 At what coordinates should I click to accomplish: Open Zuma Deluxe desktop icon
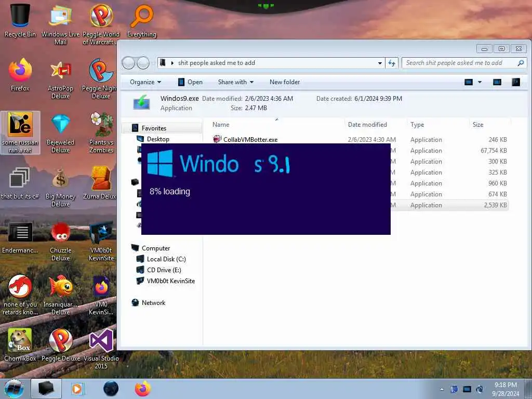[100, 183]
